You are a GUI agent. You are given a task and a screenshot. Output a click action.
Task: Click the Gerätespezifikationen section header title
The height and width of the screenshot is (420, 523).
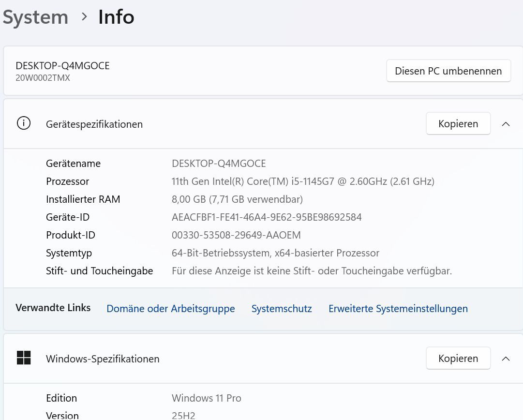(94, 124)
